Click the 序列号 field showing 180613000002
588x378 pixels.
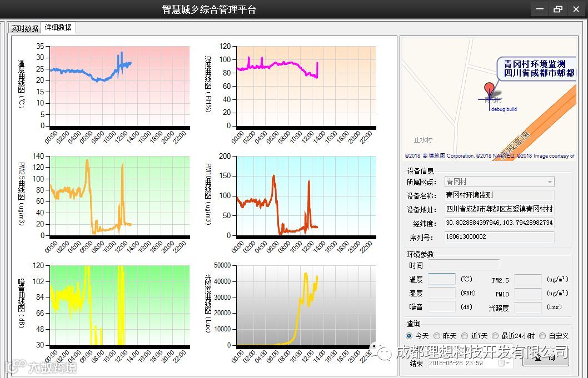[x=499, y=237]
